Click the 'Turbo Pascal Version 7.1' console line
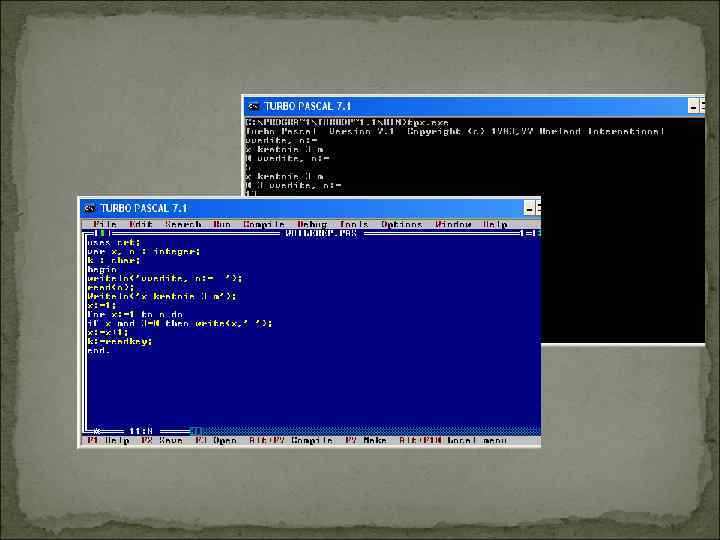The image size is (720, 540). click(455, 131)
